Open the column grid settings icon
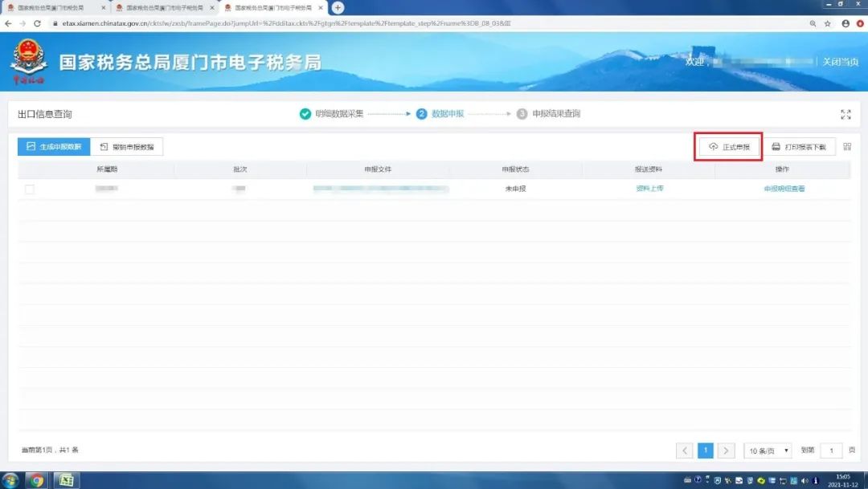The height and width of the screenshot is (489, 868). (x=847, y=147)
